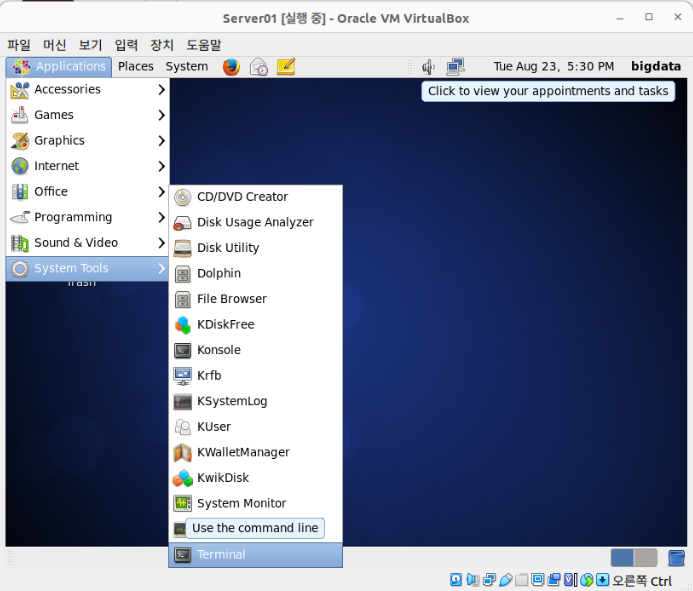Launch KDiskFree
693x591 pixels.
coord(255,325)
